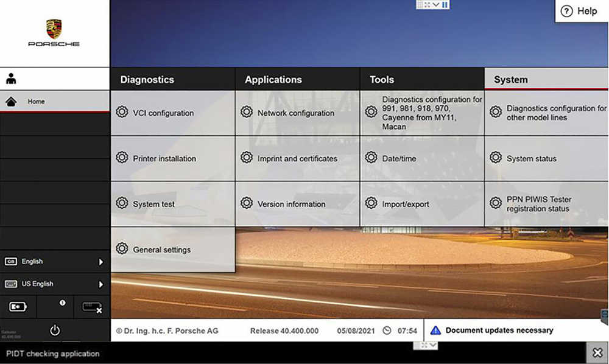The height and width of the screenshot is (364, 609).
Task: Click the pause icon in top toolbar
Action: click(x=445, y=5)
